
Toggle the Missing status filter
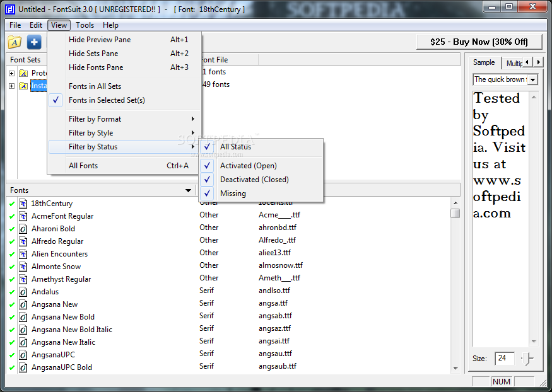click(x=261, y=193)
